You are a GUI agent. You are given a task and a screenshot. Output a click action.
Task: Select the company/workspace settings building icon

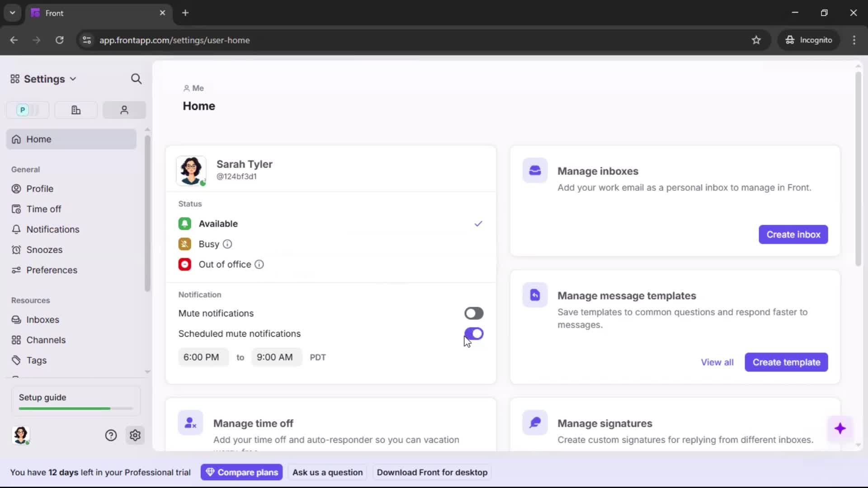75,110
